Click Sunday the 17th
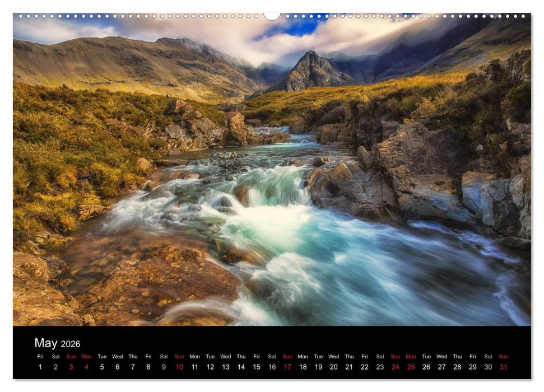Image resolution: width=544 pixels, height=392 pixels. [x=287, y=366]
